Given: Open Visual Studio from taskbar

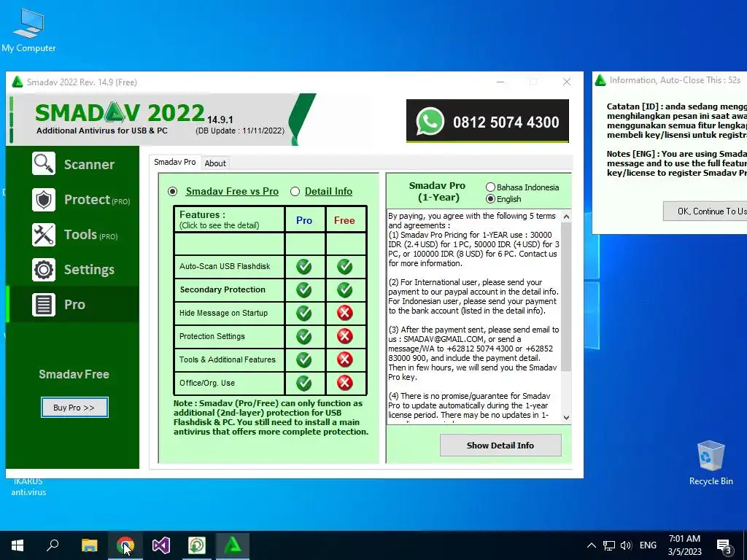Looking at the screenshot, I should [x=161, y=545].
